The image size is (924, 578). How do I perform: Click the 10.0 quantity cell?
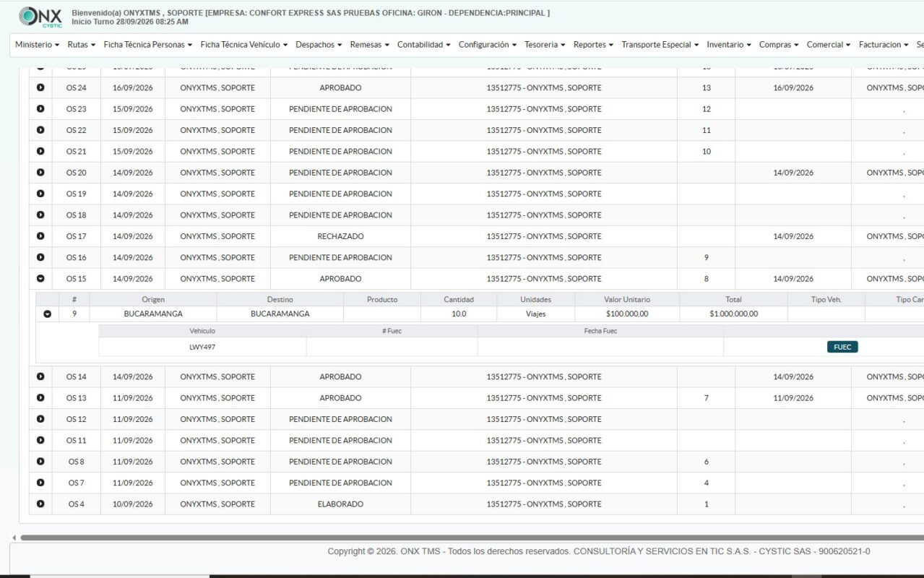tap(459, 314)
